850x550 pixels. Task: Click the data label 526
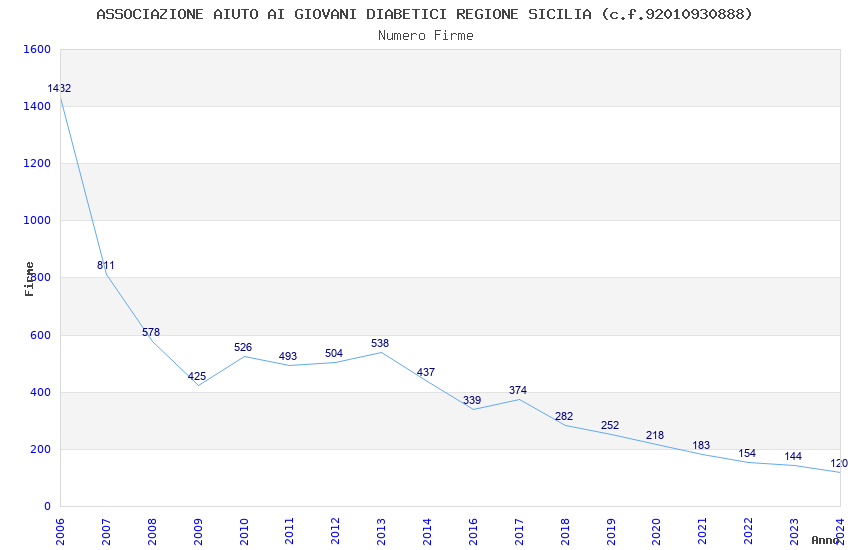(243, 347)
